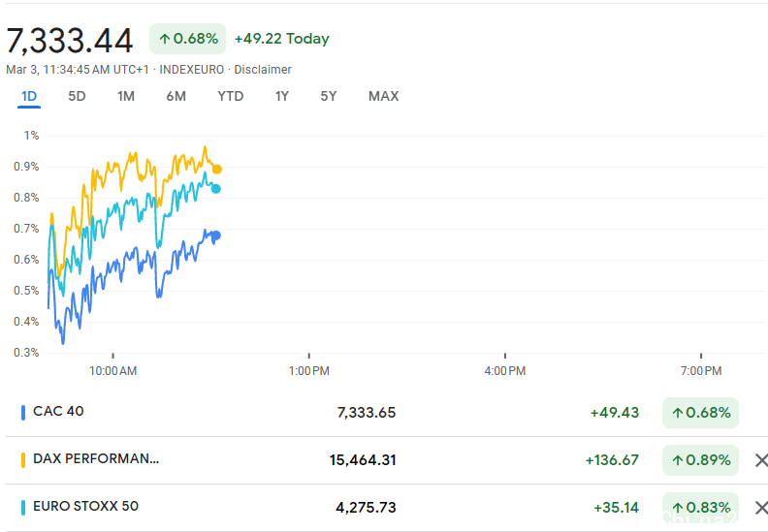Image resolution: width=768 pixels, height=532 pixels.
Task: Switch to the 5Y time range tab
Action: (x=329, y=96)
